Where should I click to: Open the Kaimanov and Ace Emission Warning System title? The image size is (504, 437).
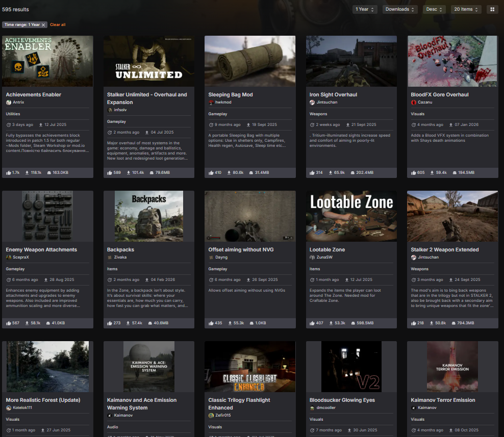(x=142, y=404)
